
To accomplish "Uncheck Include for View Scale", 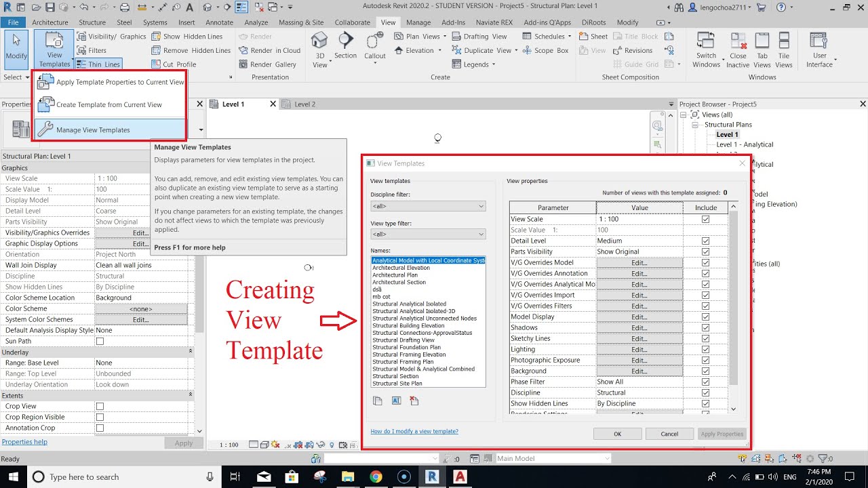I will (706, 219).
